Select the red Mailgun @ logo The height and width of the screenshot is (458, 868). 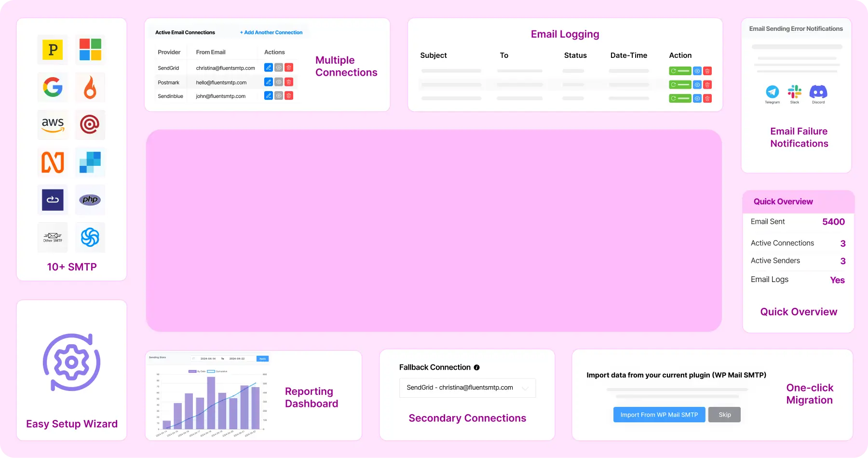click(90, 124)
